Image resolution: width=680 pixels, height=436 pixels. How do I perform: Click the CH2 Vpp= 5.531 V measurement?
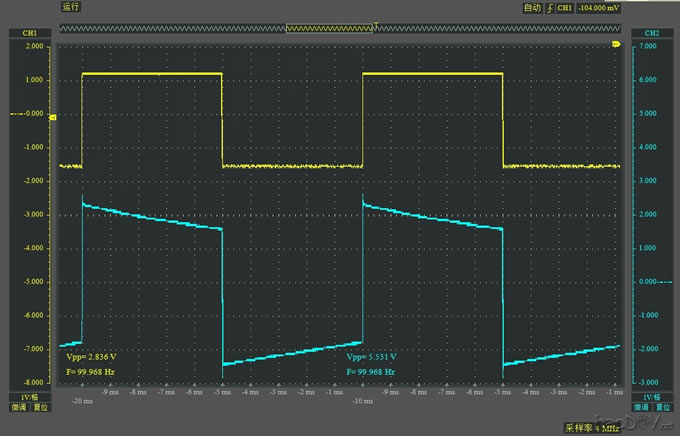pos(371,356)
